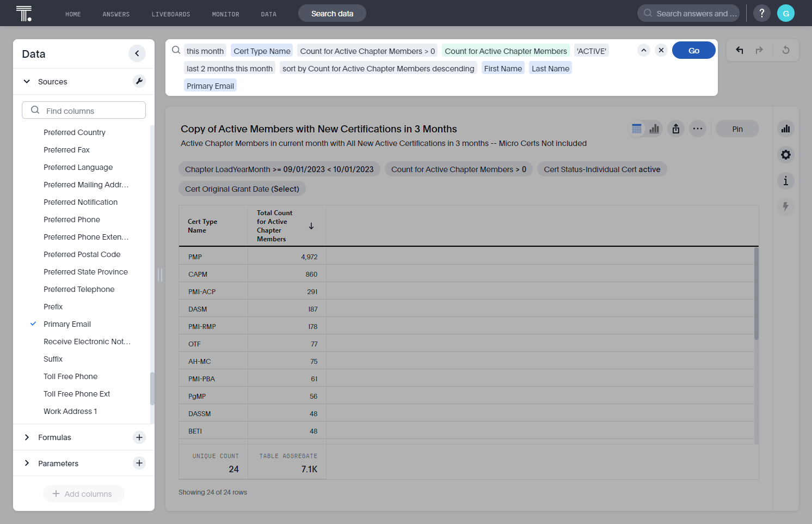
Task: Click the Add columns button
Action: coord(84,494)
